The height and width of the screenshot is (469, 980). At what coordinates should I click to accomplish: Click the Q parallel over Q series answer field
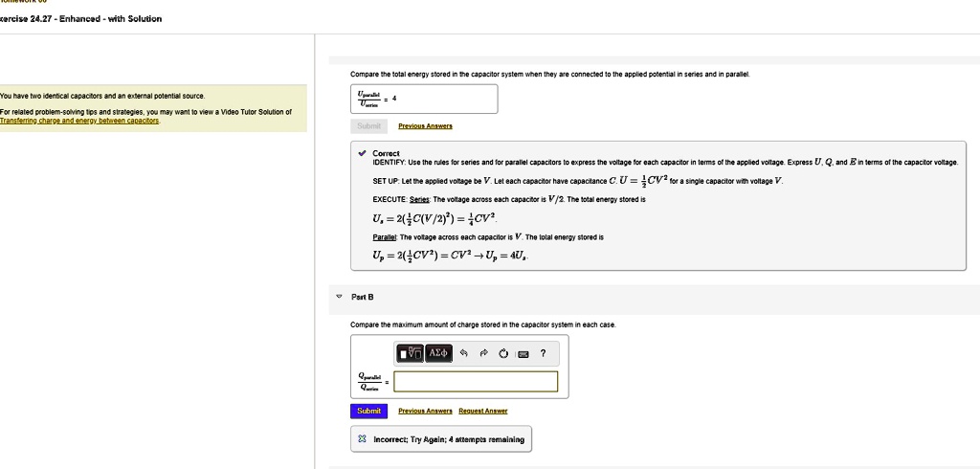click(476, 382)
